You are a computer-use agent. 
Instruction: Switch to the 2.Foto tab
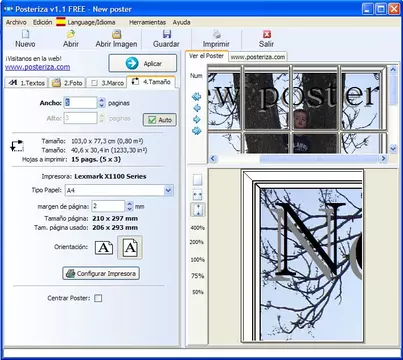click(x=67, y=83)
